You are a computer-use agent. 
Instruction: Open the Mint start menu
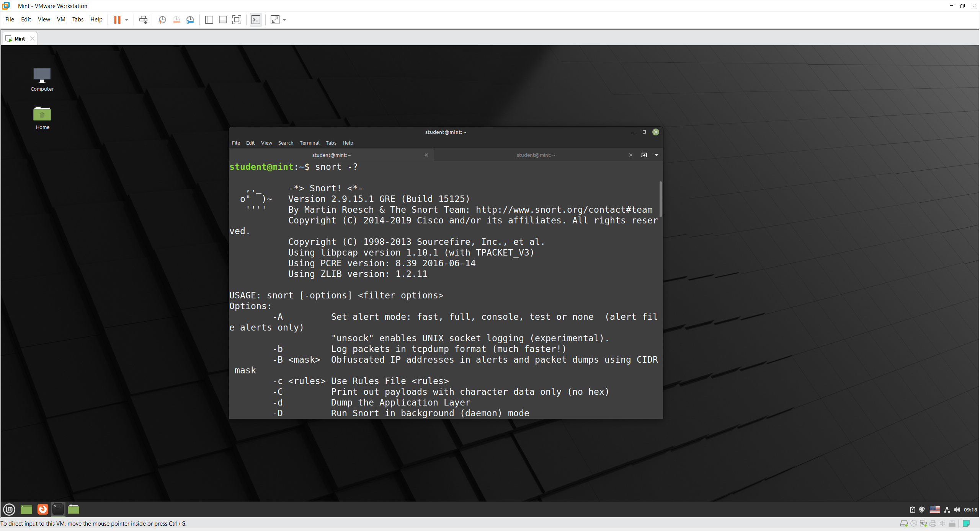click(x=9, y=509)
